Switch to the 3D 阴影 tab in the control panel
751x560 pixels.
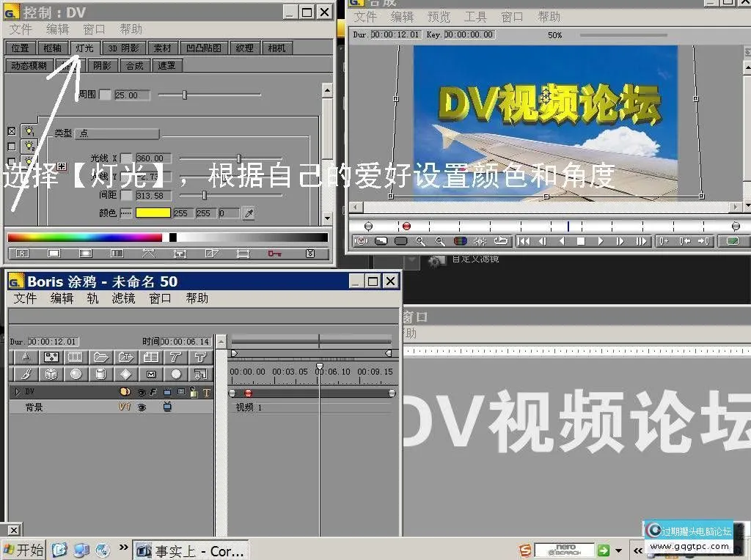click(x=123, y=48)
